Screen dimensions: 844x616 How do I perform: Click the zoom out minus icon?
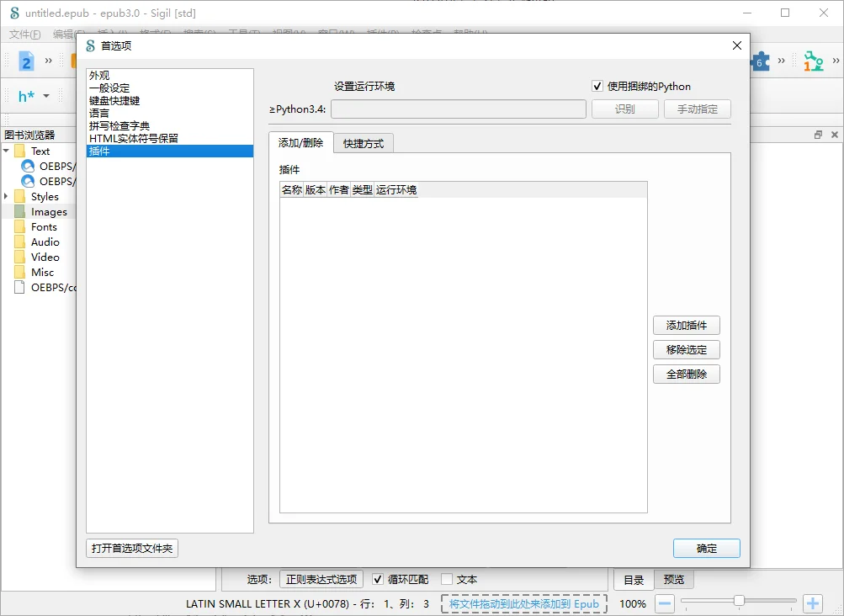[x=665, y=603]
